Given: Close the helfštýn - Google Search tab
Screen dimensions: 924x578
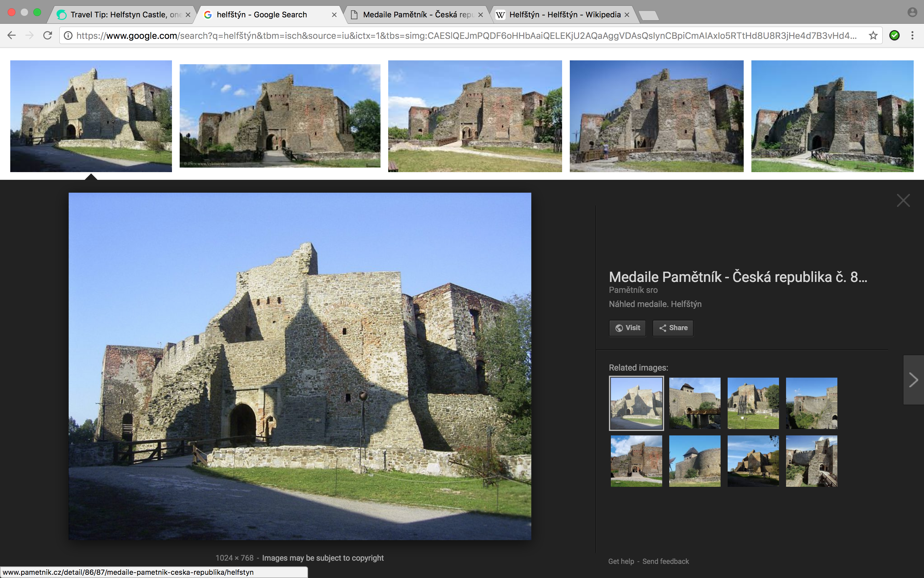Looking at the screenshot, I should (x=334, y=15).
